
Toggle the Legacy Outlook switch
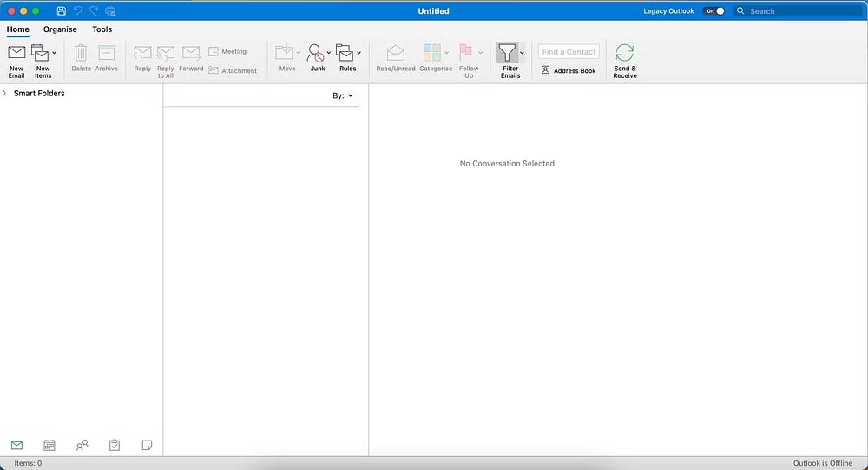(713, 11)
